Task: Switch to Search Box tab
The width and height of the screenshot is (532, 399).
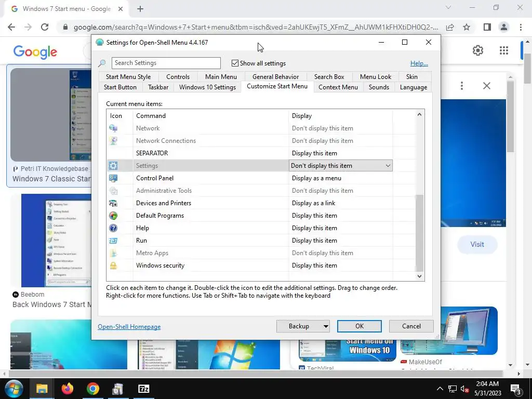Action: pyautogui.click(x=329, y=77)
